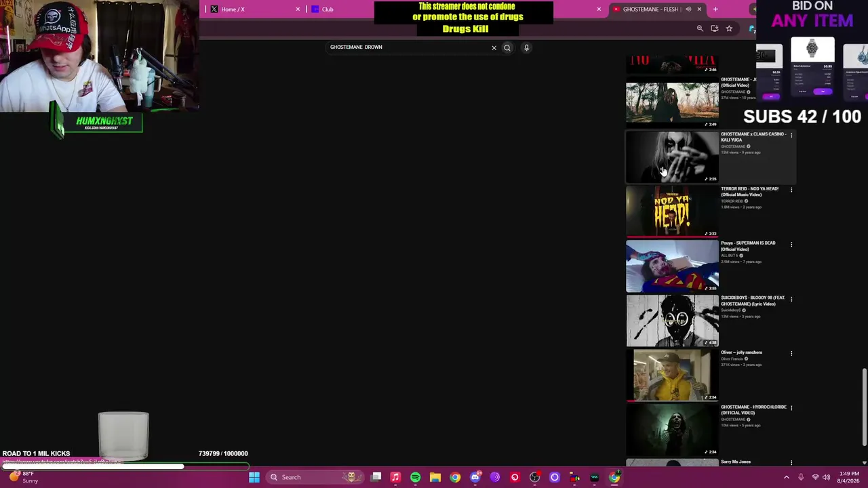868x488 pixels.
Task: Open the KALI YUGA video thumbnail
Action: [x=672, y=157]
